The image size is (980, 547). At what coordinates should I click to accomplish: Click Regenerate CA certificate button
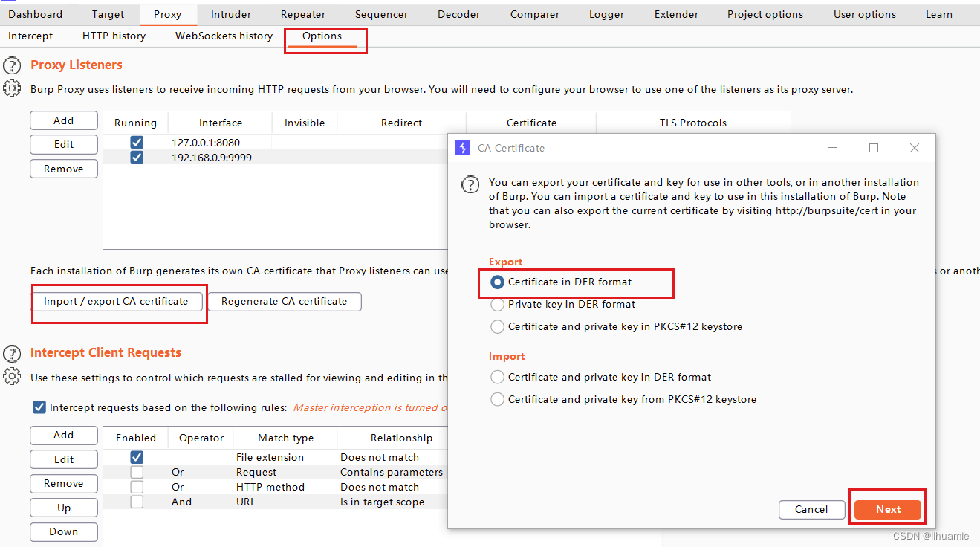(x=284, y=301)
